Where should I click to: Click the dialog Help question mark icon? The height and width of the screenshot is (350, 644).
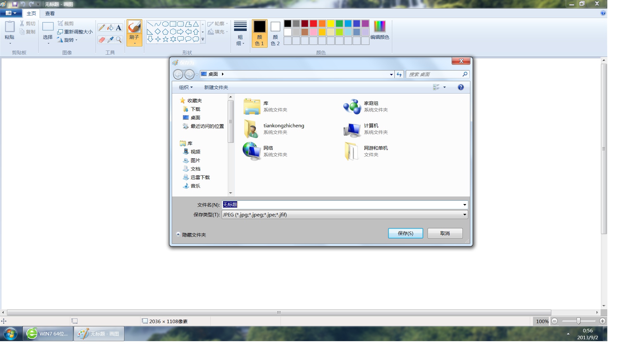click(x=461, y=87)
